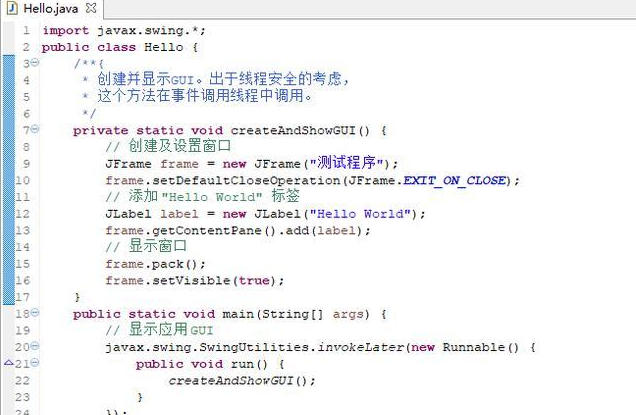Collapse the createAndShowGUI method at line 7
The image size is (636, 415).
35,130
